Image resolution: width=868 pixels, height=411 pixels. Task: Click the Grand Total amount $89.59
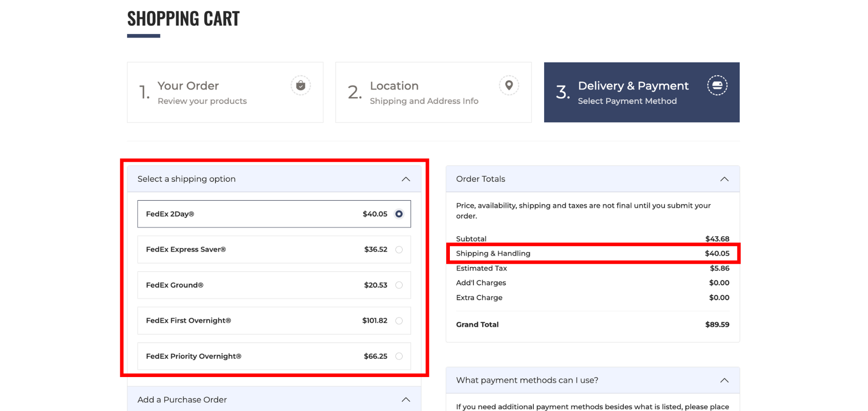[x=717, y=324]
